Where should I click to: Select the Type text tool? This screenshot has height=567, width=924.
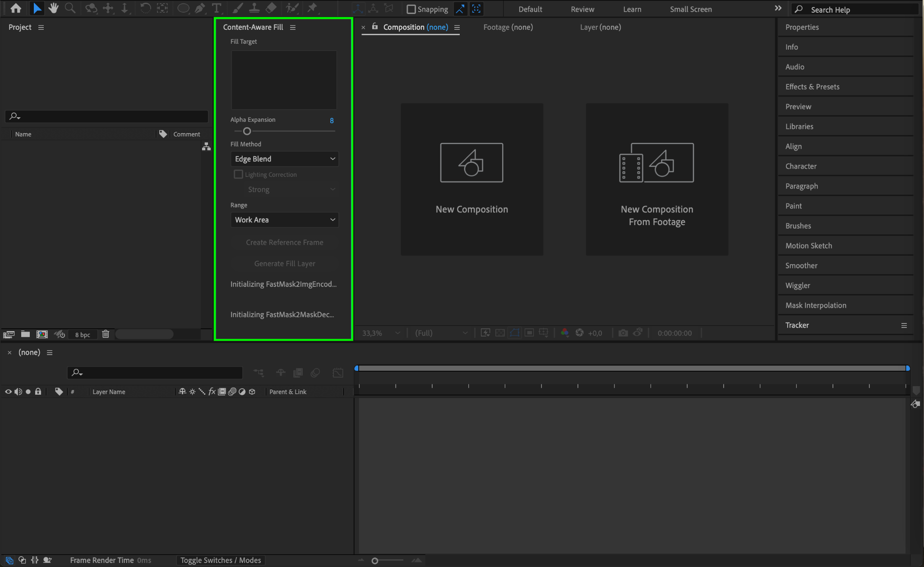pyautogui.click(x=217, y=8)
